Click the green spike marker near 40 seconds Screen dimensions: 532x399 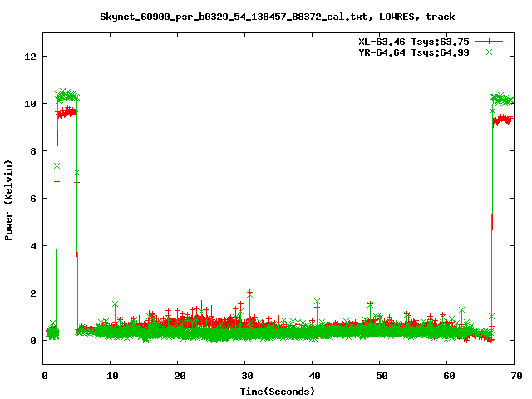[x=318, y=302]
